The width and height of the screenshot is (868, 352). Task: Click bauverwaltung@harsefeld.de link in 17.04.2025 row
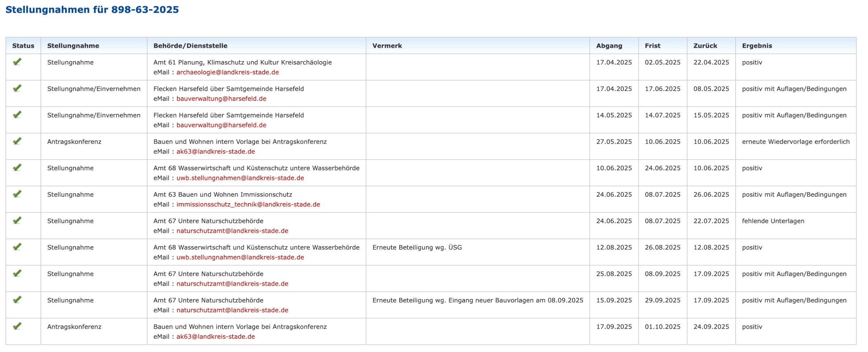[x=221, y=99]
